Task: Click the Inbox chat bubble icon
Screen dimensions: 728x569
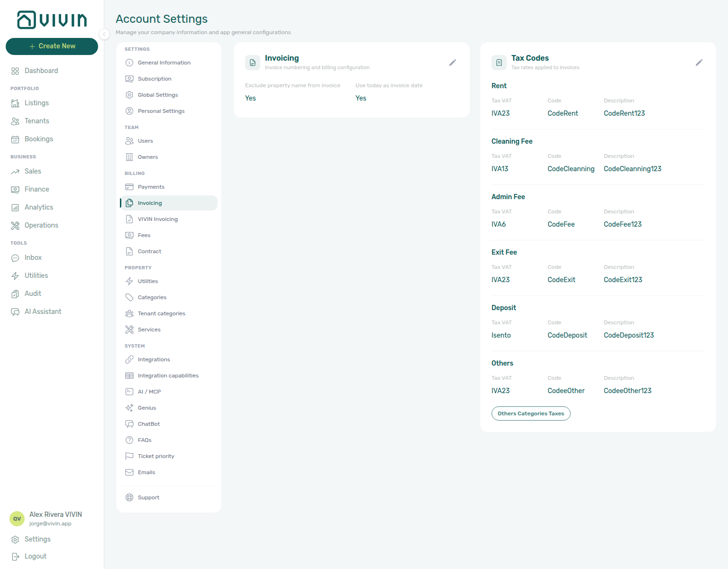Action: [x=15, y=258]
